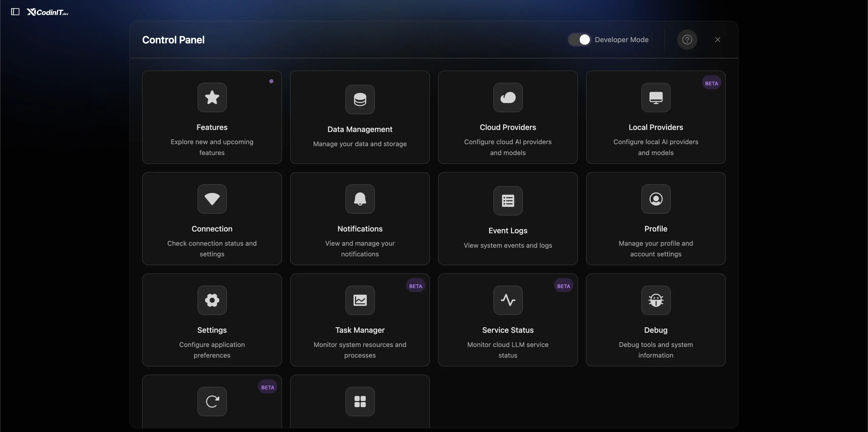Open the grid icon card at the bottom
Viewport: 868px width, 432px height.
(360, 401)
